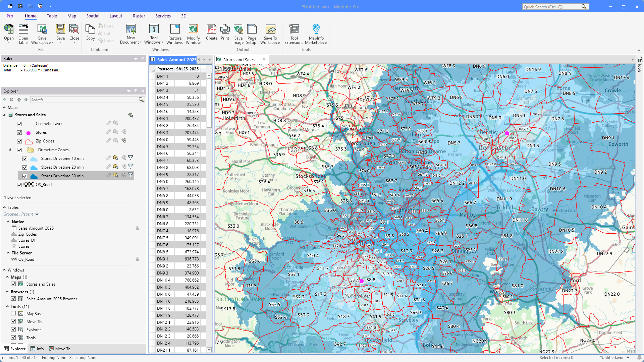Collapse the Drivetime Zones group
The width and height of the screenshot is (644, 362).
pyautogui.click(x=10, y=150)
